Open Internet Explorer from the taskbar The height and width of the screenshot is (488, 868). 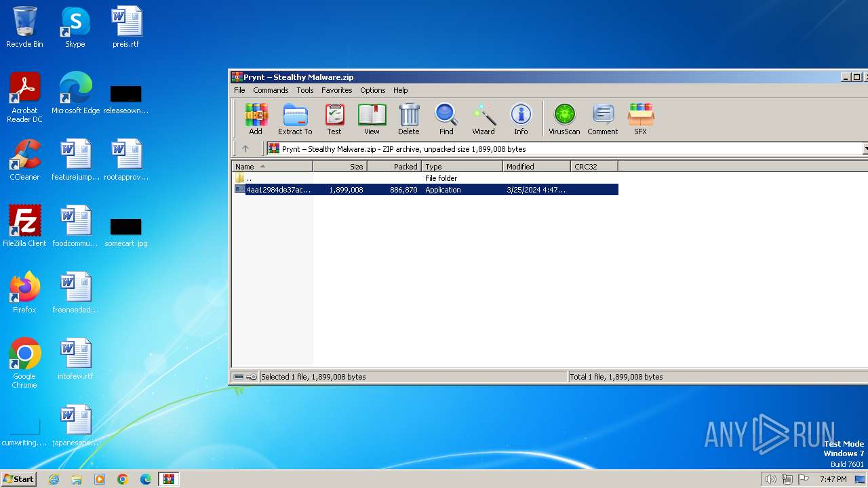54,479
